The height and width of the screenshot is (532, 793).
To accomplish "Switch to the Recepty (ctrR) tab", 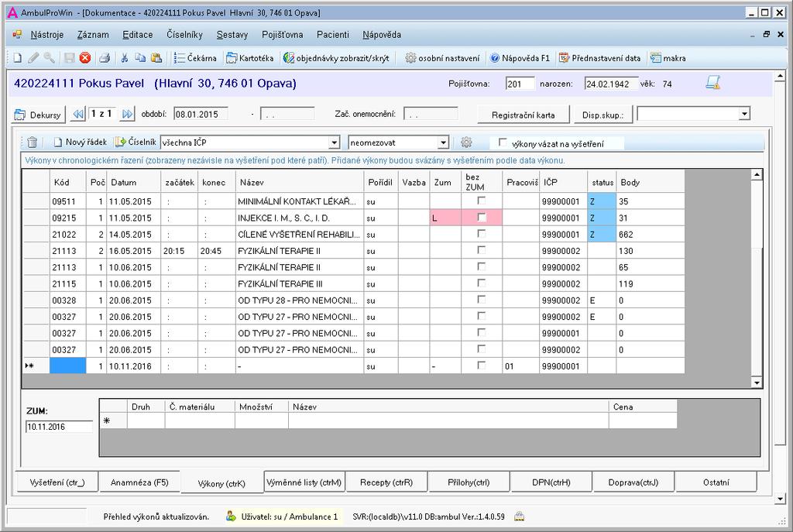I will pos(386,482).
